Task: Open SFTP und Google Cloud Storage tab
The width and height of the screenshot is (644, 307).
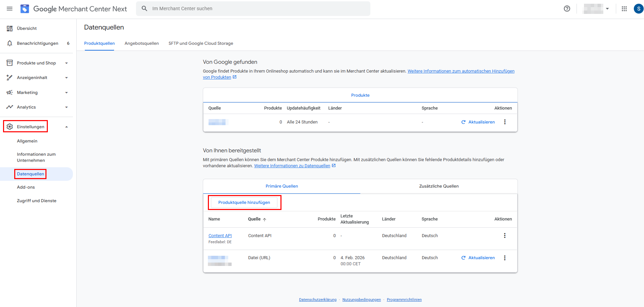Action: pyautogui.click(x=201, y=43)
